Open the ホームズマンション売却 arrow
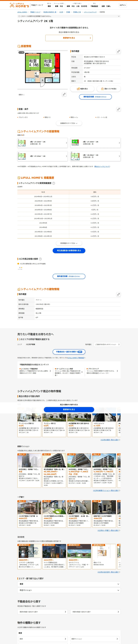The image size is (138, 644). click(82, 372)
